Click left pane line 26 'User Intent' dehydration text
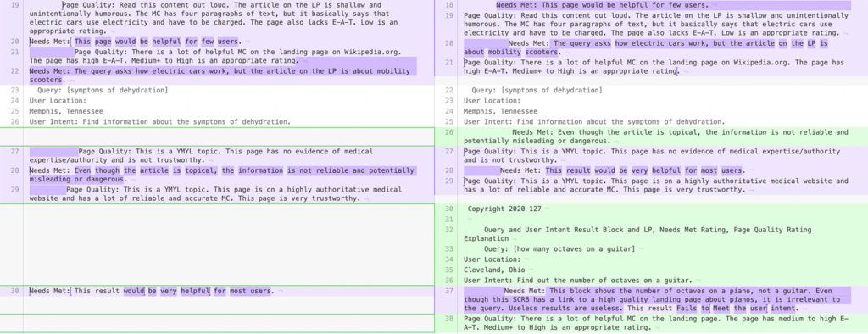The image size is (868, 334). (x=160, y=122)
